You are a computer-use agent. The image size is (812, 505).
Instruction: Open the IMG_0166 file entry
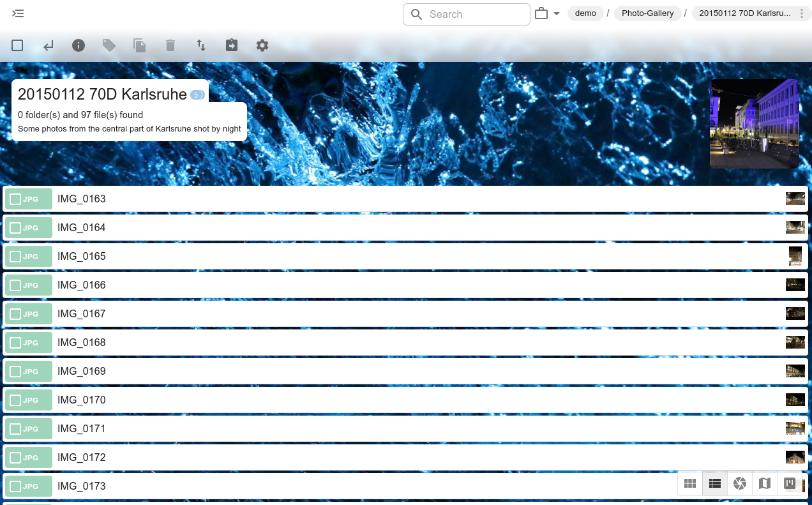(x=82, y=285)
